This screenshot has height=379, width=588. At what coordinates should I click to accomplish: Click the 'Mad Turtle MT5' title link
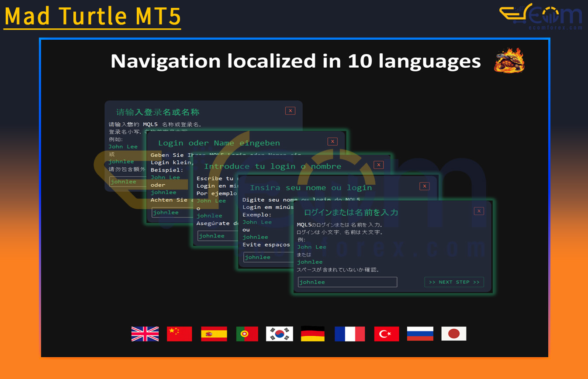tap(92, 17)
